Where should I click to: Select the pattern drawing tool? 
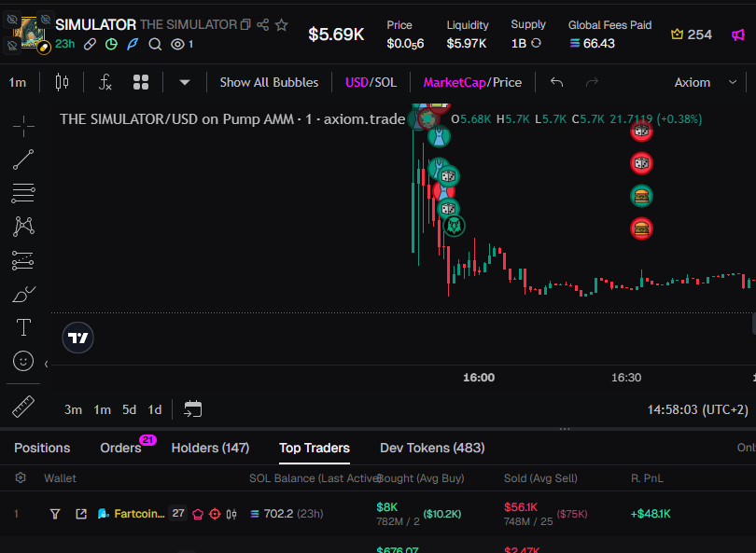pos(23,227)
